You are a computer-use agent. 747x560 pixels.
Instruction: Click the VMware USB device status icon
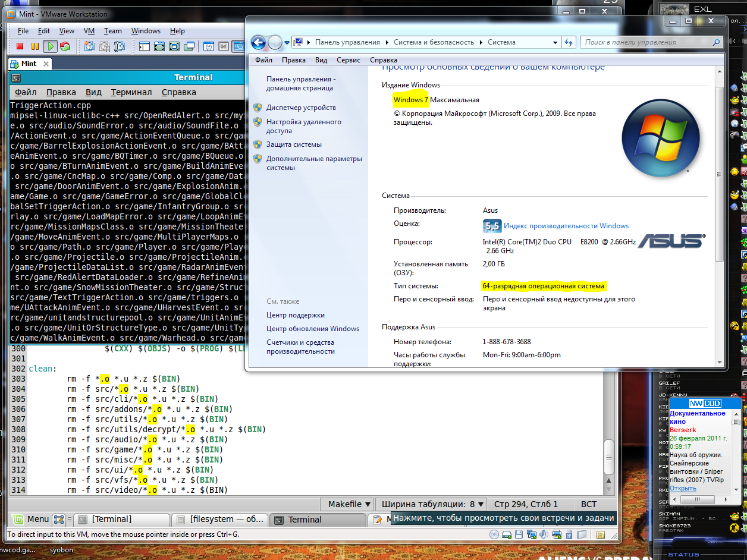coord(569,534)
